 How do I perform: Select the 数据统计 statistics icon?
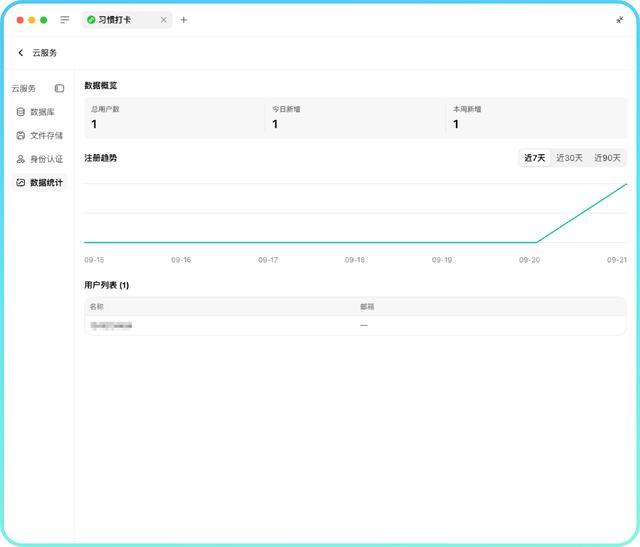coord(21,182)
